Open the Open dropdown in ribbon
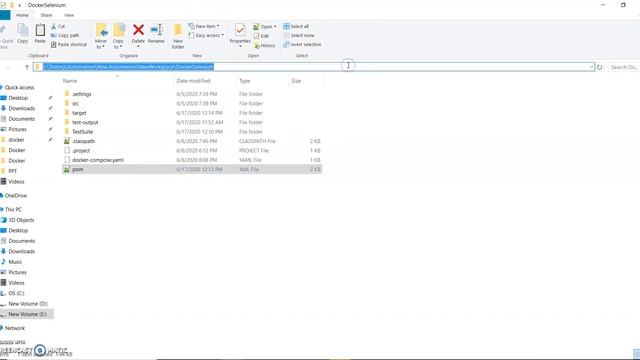640x360 pixels. click(264, 27)
